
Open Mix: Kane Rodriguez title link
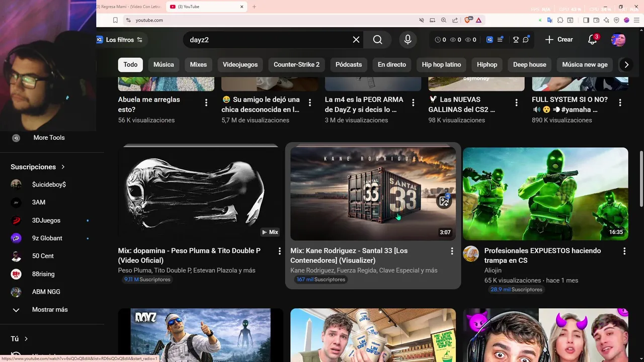[x=349, y=255]
